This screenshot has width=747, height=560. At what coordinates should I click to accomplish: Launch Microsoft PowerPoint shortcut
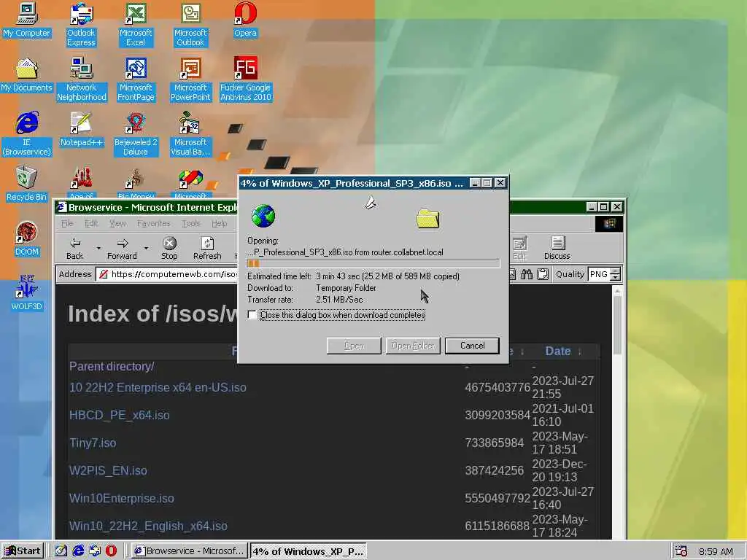point(190,79)
